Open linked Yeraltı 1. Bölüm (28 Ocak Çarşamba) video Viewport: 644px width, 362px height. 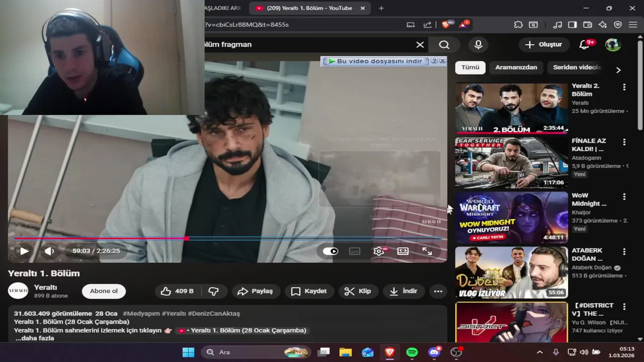pos(242,330)
